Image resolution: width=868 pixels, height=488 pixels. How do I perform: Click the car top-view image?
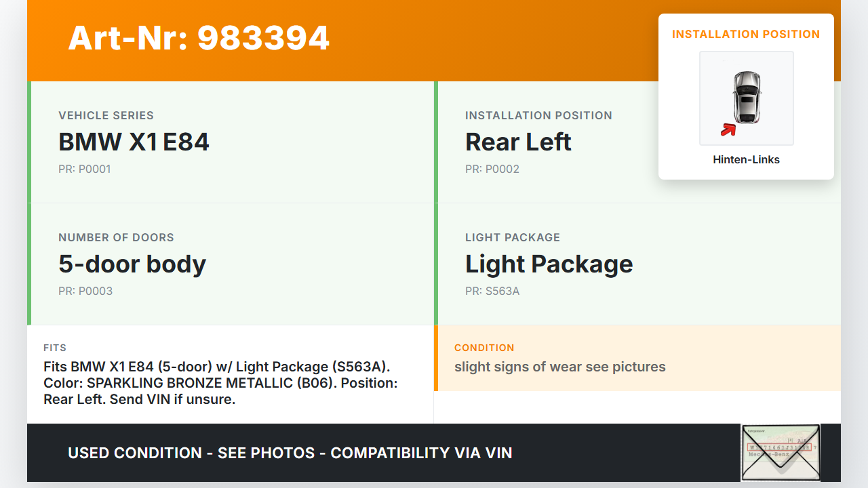pyautogui.click(x=747, y=98)
